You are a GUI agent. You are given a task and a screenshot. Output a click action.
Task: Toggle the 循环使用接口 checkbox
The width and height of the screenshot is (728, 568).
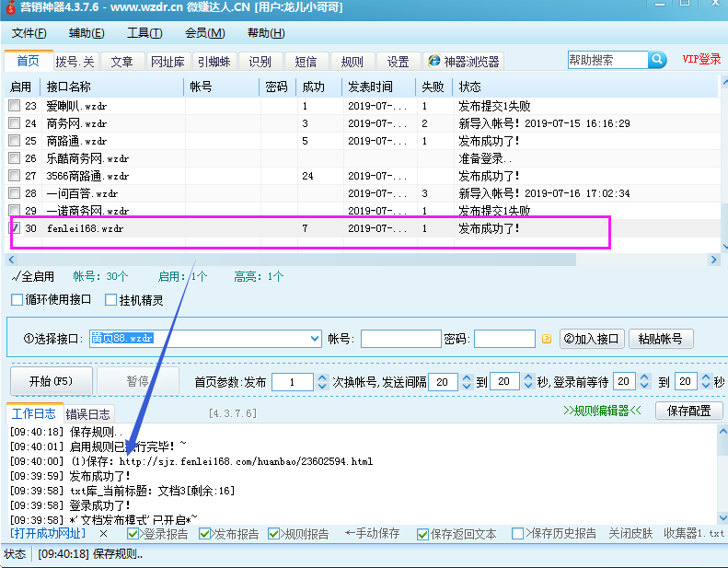tap(17, 300)
